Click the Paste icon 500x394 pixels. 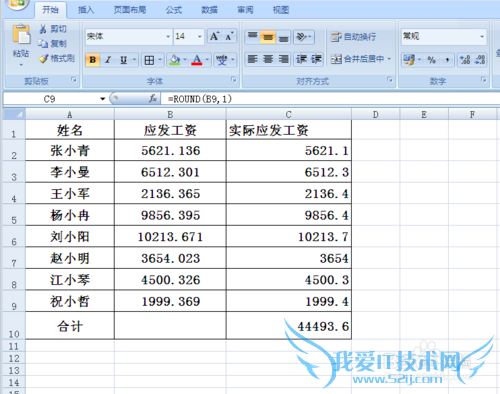click(21, 34)
